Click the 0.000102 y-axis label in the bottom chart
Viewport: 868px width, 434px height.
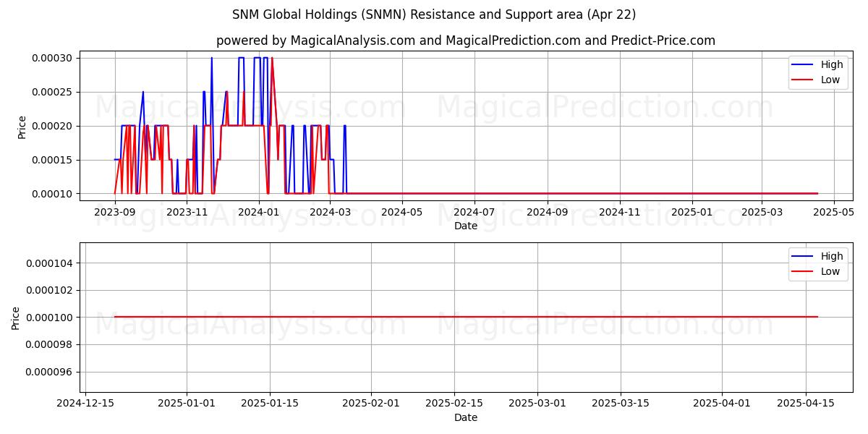point(48,290)
